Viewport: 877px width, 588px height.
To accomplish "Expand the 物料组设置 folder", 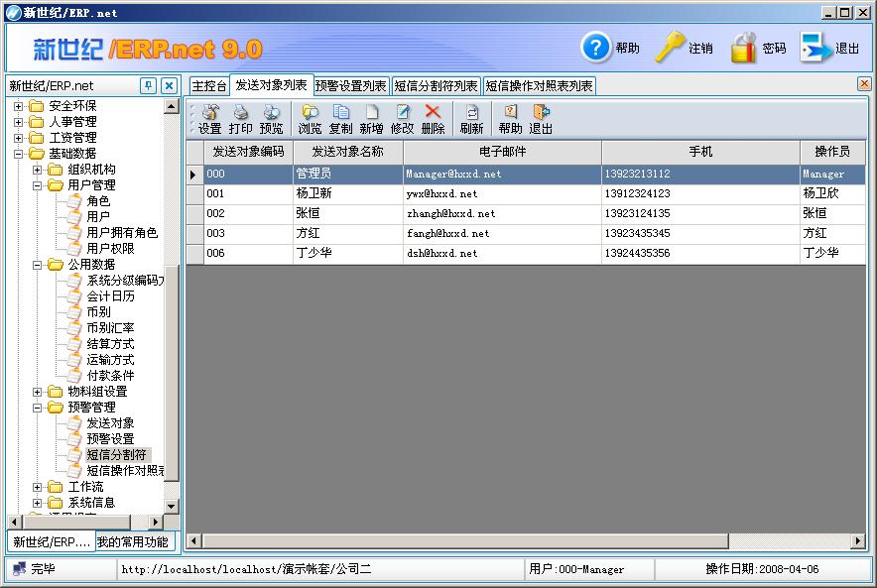I will (x=37, y=392).
